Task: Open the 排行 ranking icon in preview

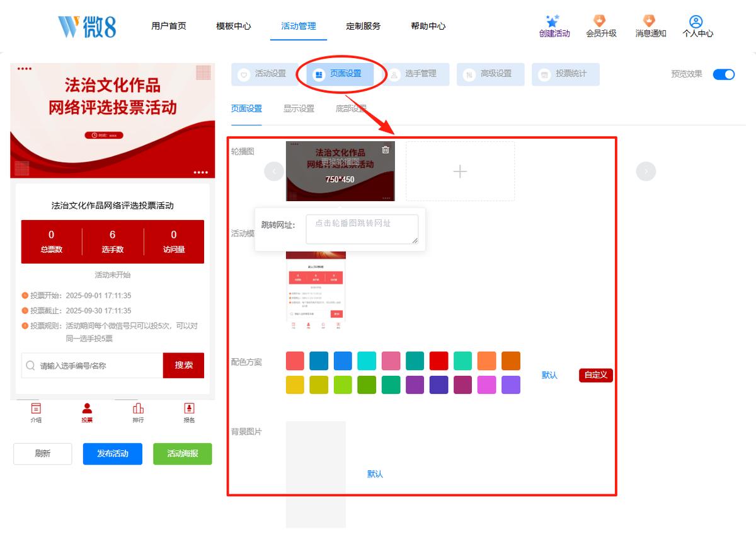Action: point(138,408)
